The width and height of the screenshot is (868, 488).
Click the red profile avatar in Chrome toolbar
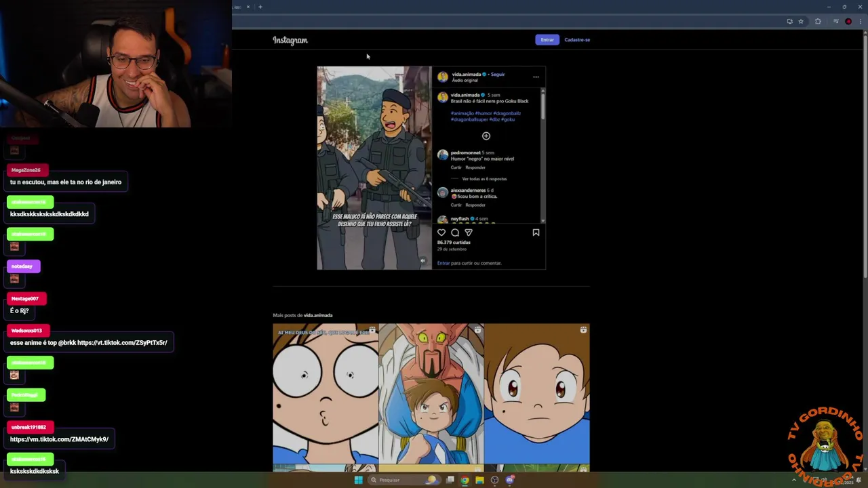pos(848,22)
